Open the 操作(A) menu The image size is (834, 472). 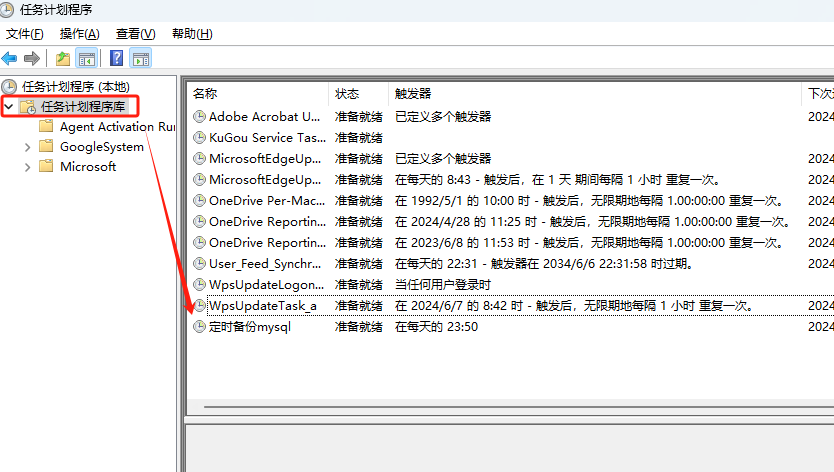[80, 34]
